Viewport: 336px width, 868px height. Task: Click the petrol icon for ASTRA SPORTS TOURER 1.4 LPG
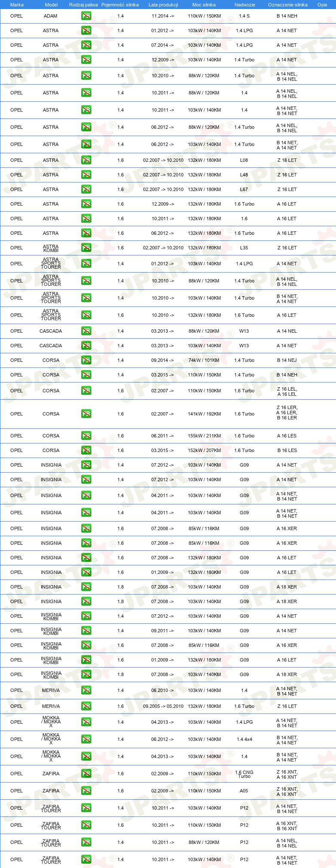(x=86, y=264)
